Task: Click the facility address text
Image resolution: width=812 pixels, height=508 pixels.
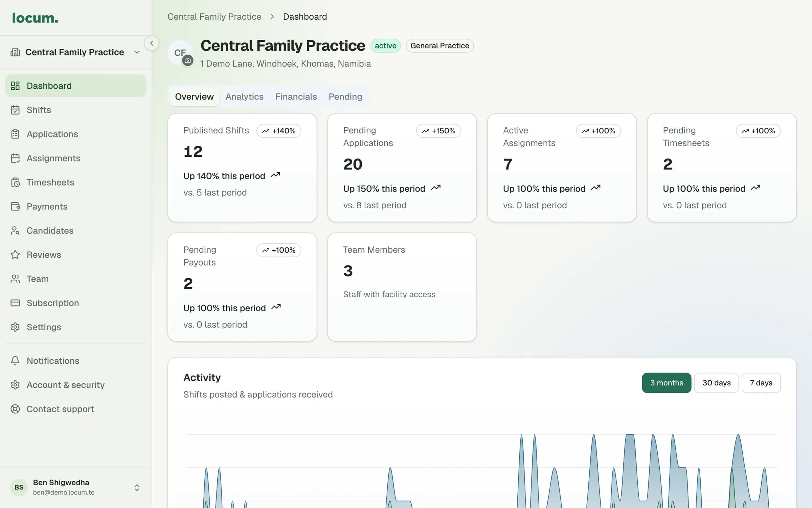Action: tap(286, 64)
